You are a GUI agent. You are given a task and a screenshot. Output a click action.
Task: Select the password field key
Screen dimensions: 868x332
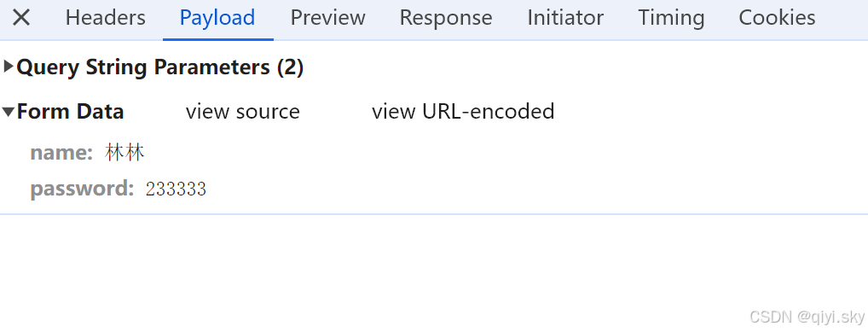pyautogui.click(x=82, y=189)
